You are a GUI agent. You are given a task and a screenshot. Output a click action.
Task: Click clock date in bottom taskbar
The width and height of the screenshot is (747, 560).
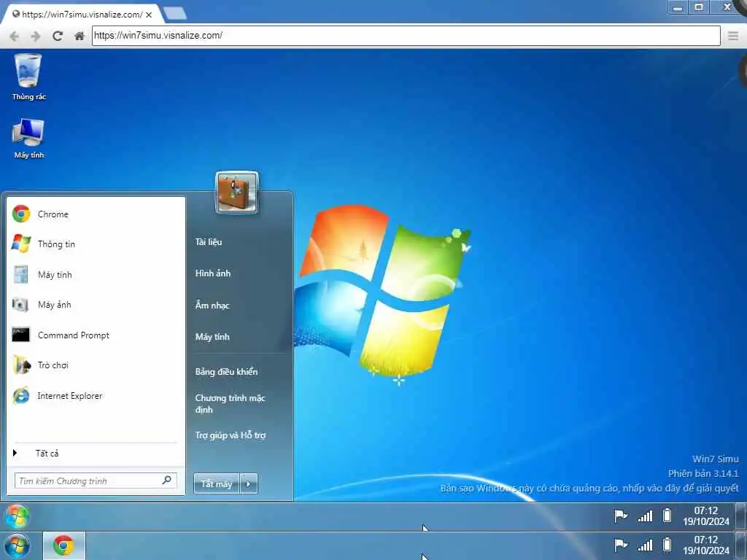pos(706,551)
